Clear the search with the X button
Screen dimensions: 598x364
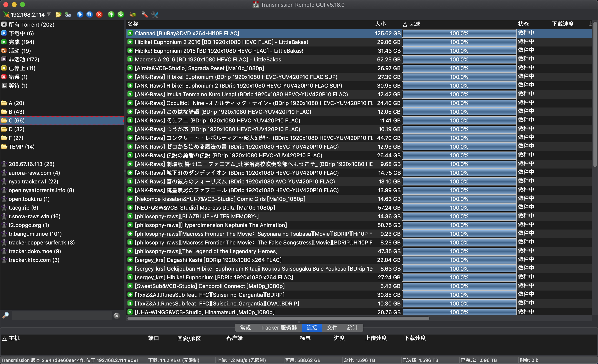coord(116,315)
